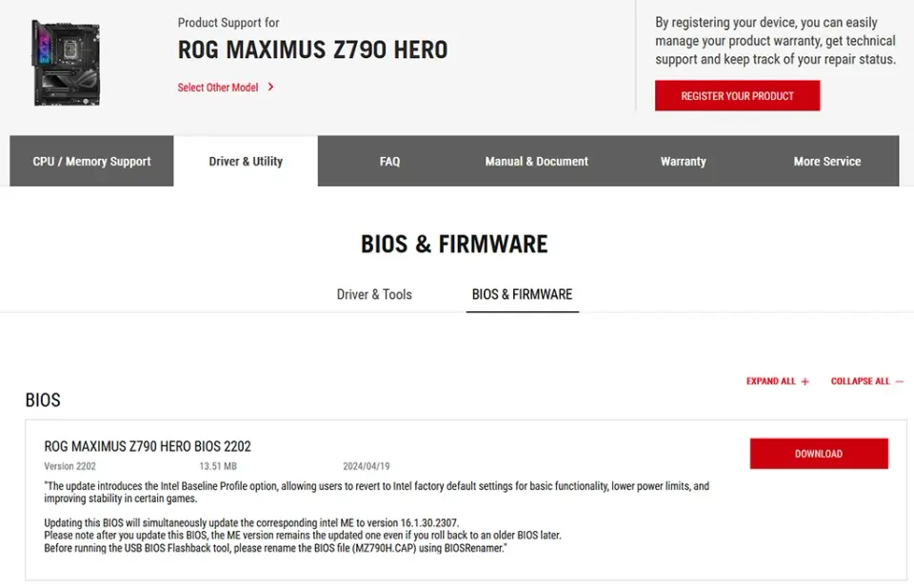Open the Manual & Document tab
914x588 pixels.
click(x=537, y=162)
